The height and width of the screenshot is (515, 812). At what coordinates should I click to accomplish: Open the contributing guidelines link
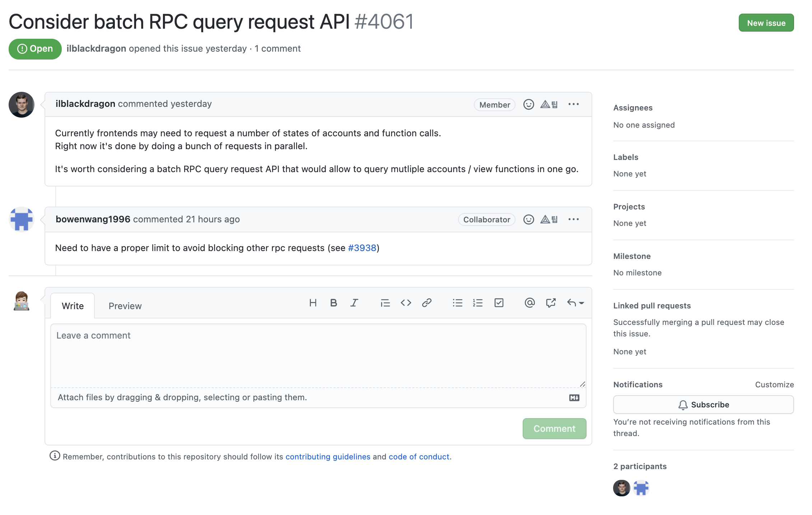pyautogui.click(x=327, y=457)
